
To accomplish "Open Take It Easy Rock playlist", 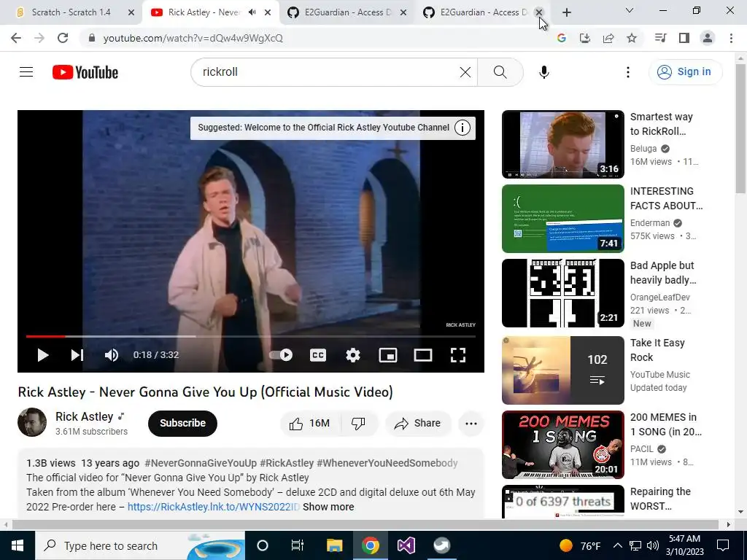I will (562, 370).
